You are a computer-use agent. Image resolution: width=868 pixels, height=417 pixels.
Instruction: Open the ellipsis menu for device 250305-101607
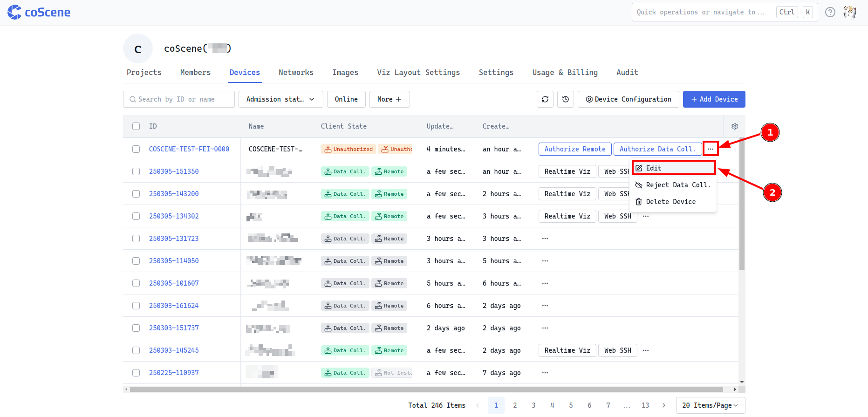[545, 283]
